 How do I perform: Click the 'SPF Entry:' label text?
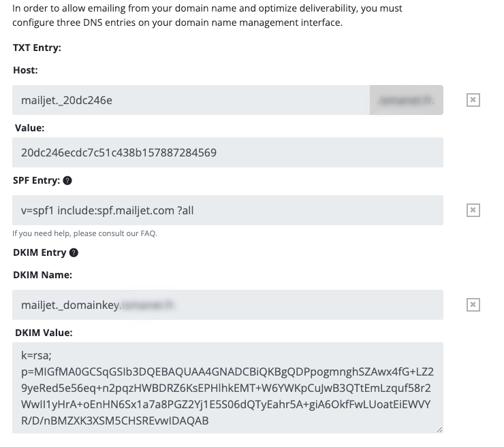click(x=36, y=180)
